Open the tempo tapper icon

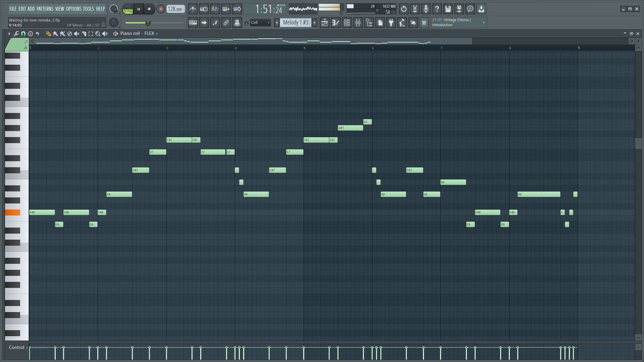click(401, 23)
